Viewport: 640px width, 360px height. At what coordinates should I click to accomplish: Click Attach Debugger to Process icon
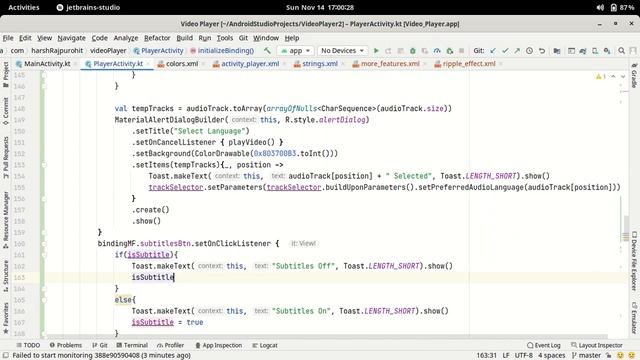click(449, 51)
